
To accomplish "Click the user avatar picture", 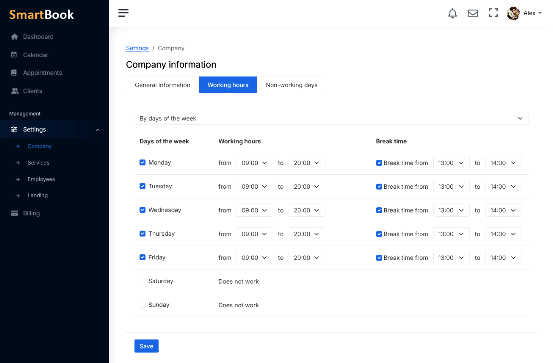I will click(x=513, y=13).
